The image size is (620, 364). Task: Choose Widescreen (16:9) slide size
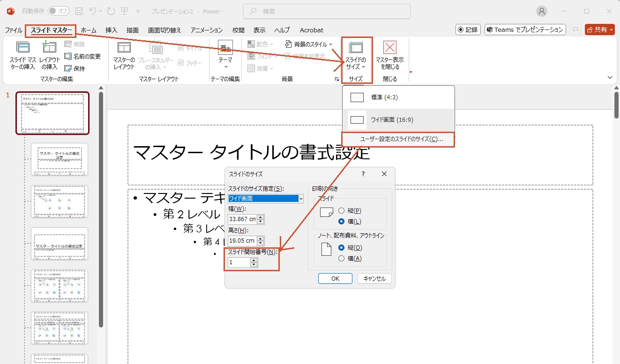coord(398,120)
